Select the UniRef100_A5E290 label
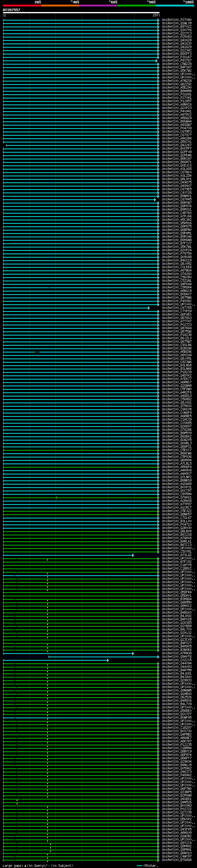This screenshot has height=868, width=197. (x=177, y=88)
